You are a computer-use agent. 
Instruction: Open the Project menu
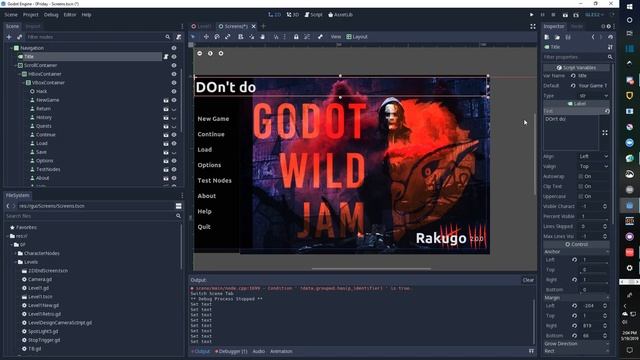click(31, 15)
